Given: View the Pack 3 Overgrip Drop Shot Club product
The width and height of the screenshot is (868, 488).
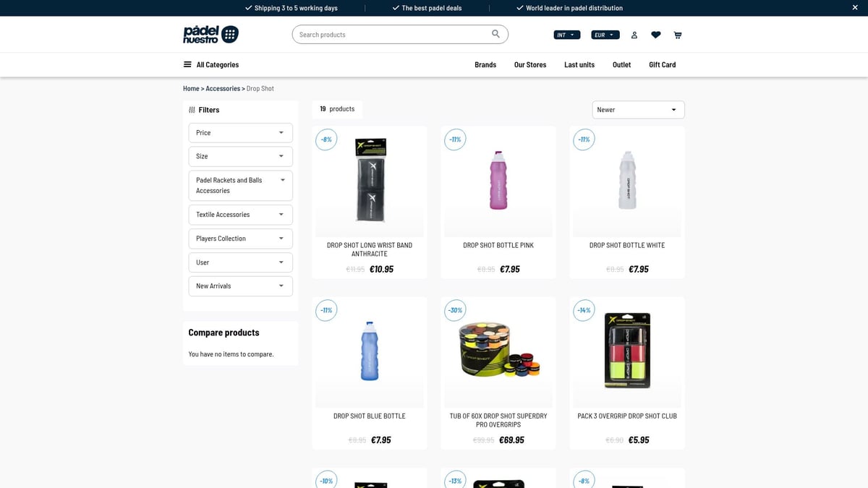Looking at the screenshot, I should [626, 351].
